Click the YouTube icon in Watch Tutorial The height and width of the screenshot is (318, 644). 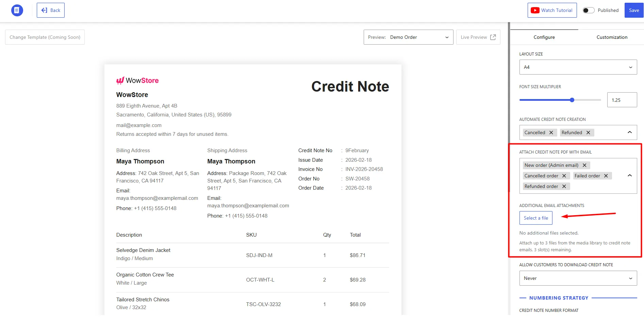(x=535, y=10)
